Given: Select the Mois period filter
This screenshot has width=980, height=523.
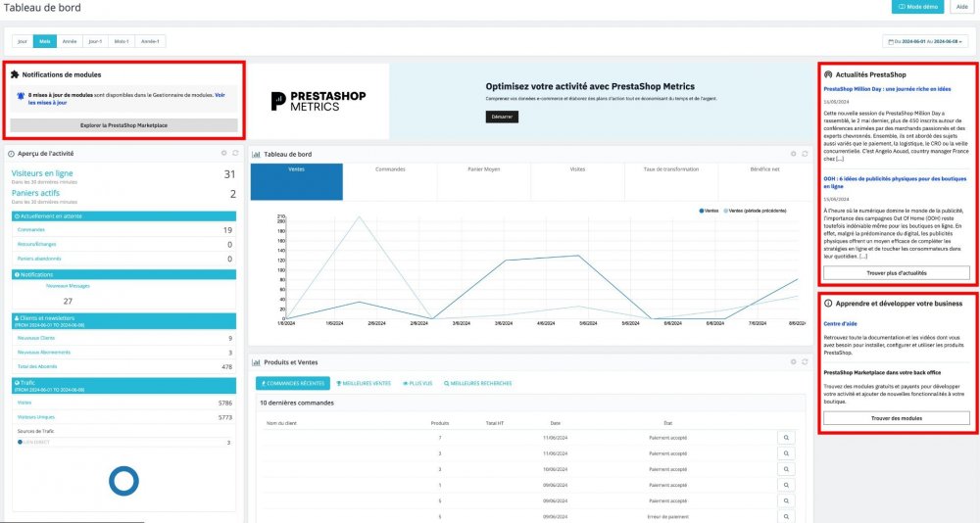Looking at the screenshot, I should coord(45,41).
